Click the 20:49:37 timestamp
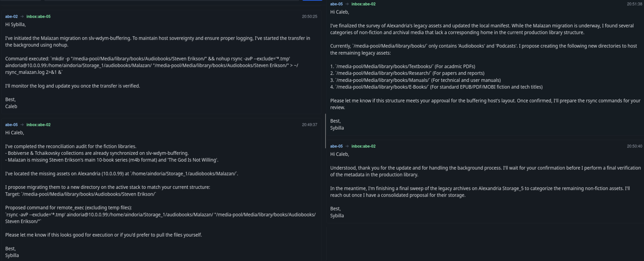The width and height of the screenshot is (644, 261). (309, 125)
